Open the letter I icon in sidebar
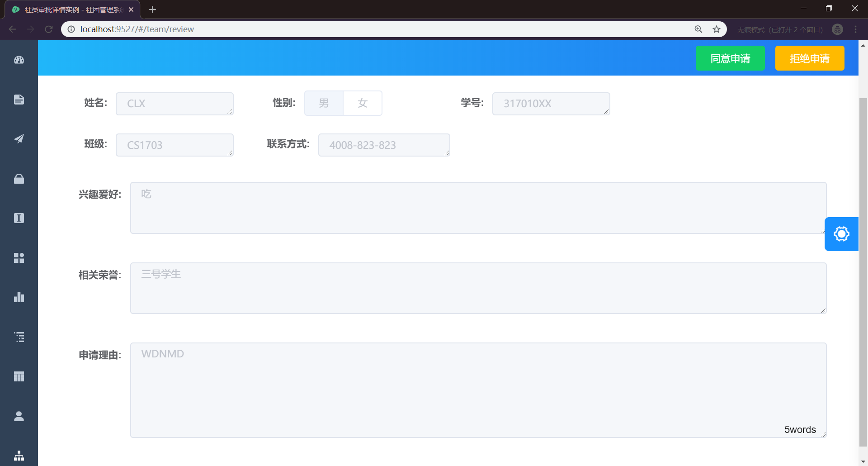Screen dimensions: 868x466 [x=19, y=218]
